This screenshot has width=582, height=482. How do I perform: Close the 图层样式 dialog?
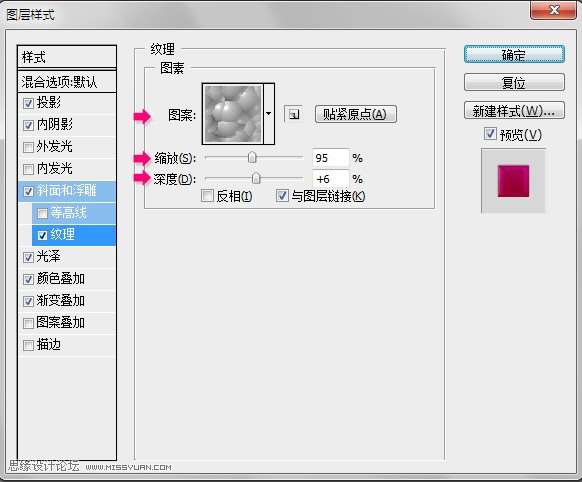click(554, 9)
